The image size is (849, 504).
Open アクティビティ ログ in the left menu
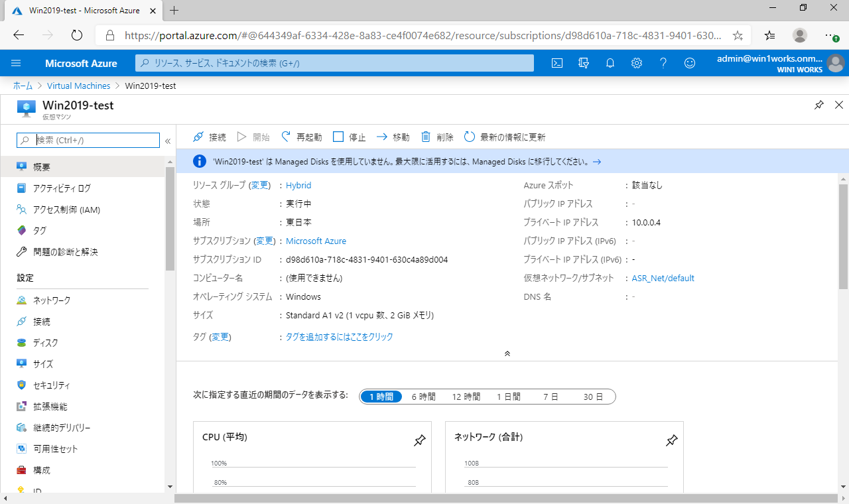tap(83, 188)
